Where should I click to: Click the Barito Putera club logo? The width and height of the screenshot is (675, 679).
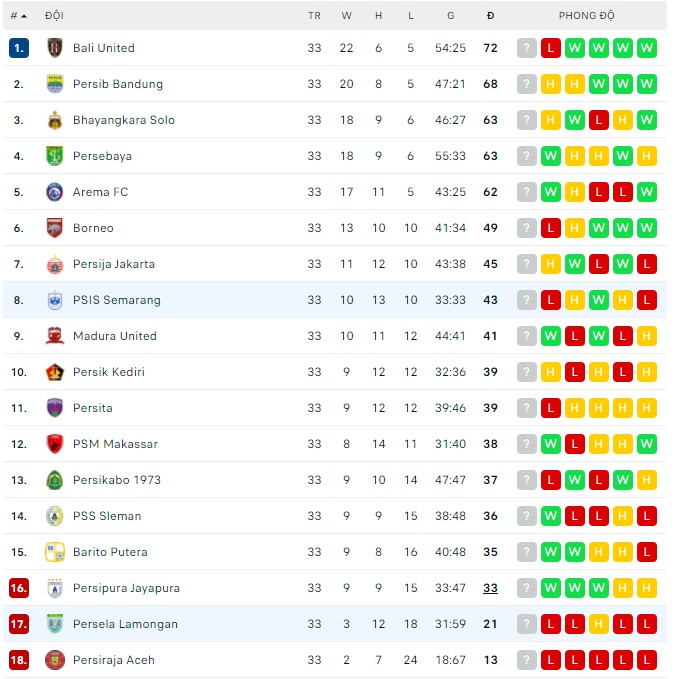55,552
